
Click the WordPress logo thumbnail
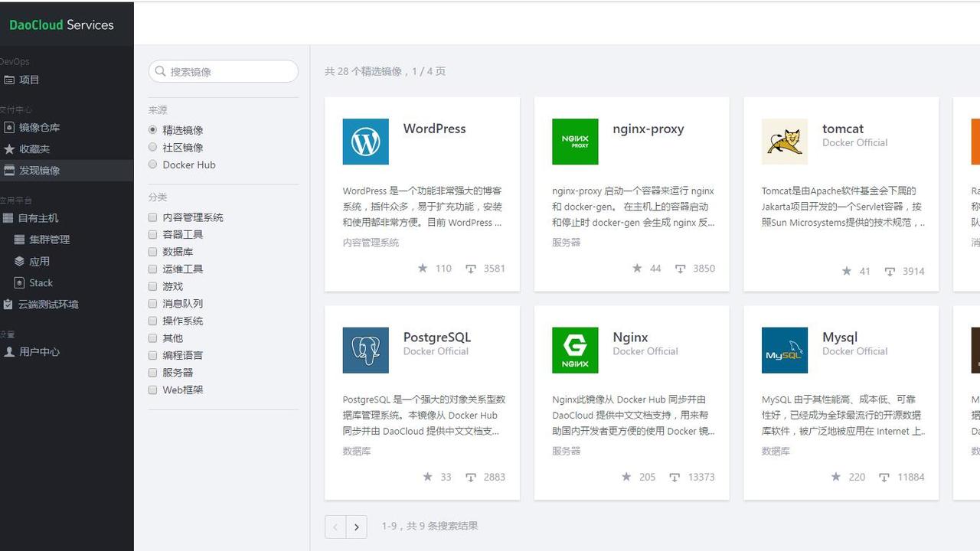coord(366,142)
